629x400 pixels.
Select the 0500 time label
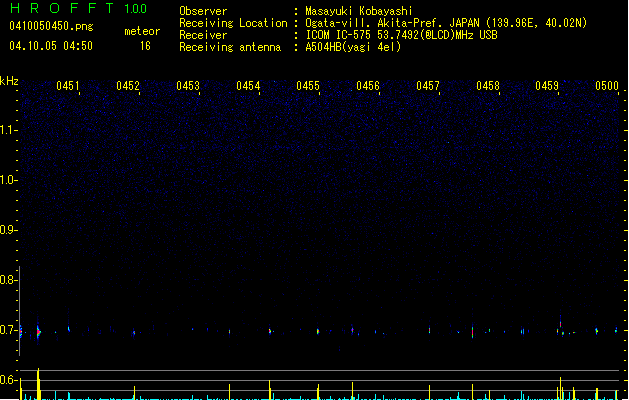click(607, 87)
